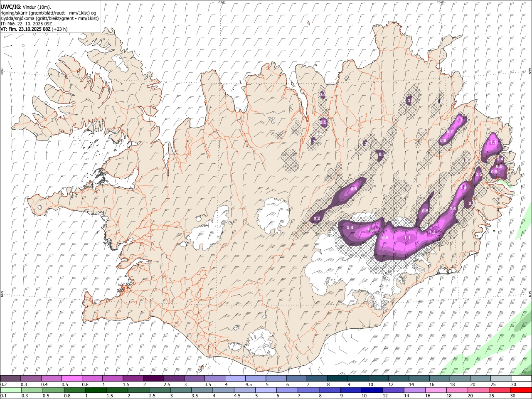Click the navy blue 10 rain legend swatch

pyautogui.click(x=372, y=390)
